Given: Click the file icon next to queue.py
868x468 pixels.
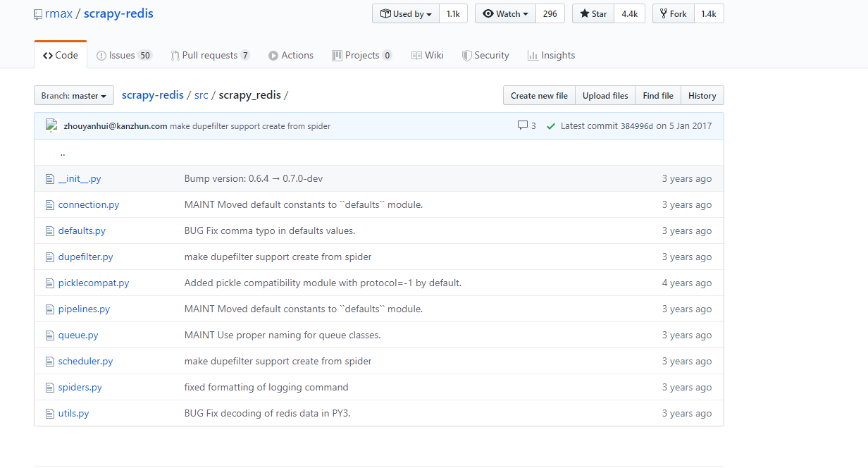Looking at the screenshot, I should (49, 335).
